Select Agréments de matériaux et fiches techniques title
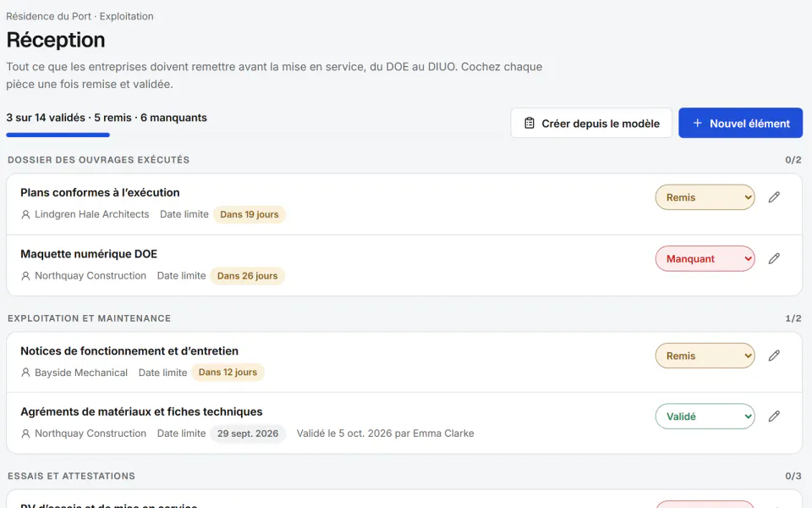 [141, 411]
